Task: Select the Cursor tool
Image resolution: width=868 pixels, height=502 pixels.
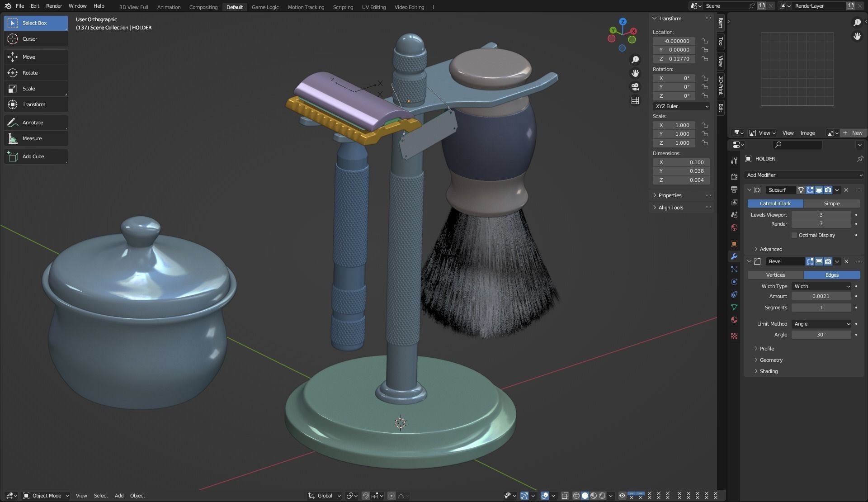Action: pos(36,39)
